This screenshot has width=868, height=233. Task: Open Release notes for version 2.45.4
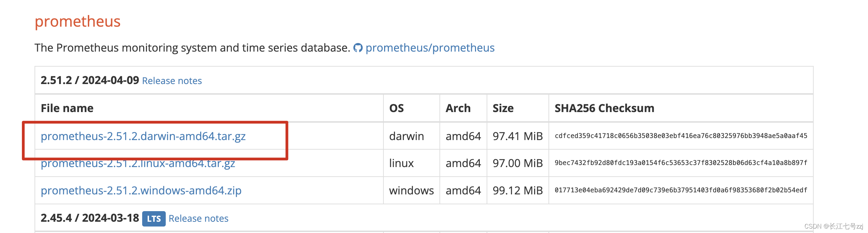click(198, 218)
